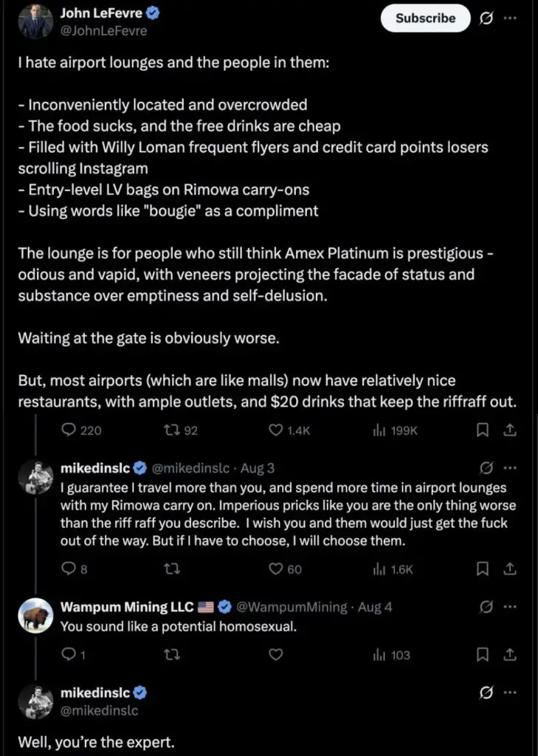Bookmark mikedinslc's Aug 3 reply

(482, 569)
